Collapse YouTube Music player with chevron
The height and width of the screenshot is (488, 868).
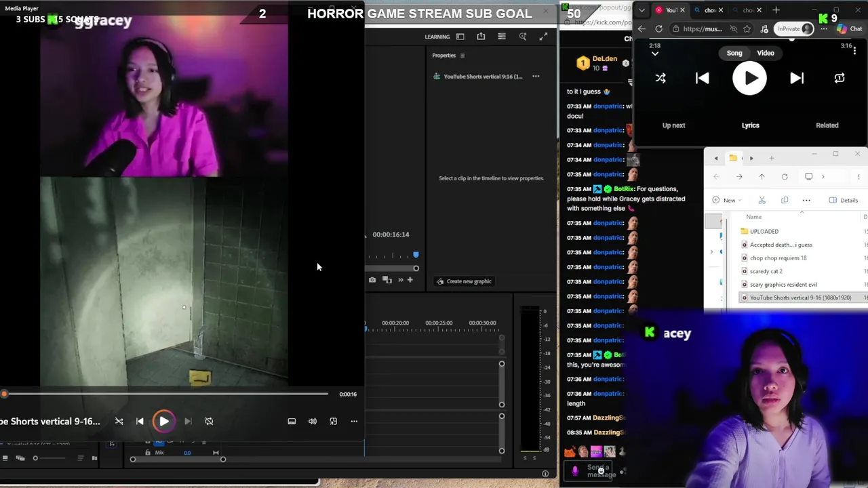(x=654, y=54)
